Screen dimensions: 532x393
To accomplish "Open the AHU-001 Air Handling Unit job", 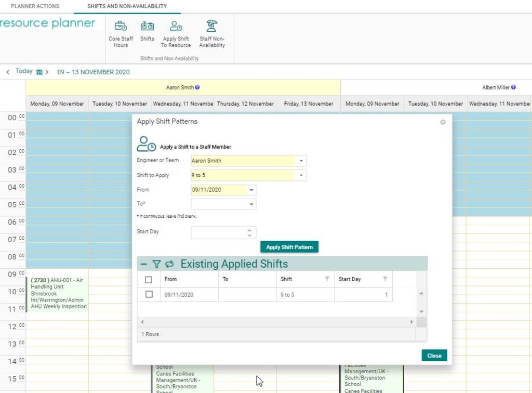I will 57,294.
